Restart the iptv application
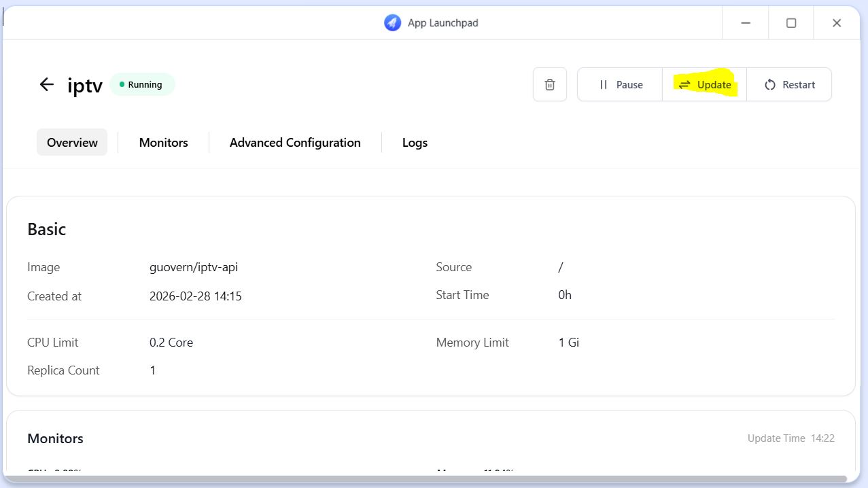The width and height of the screenshot is (868, 488). (x=789, y=85)
